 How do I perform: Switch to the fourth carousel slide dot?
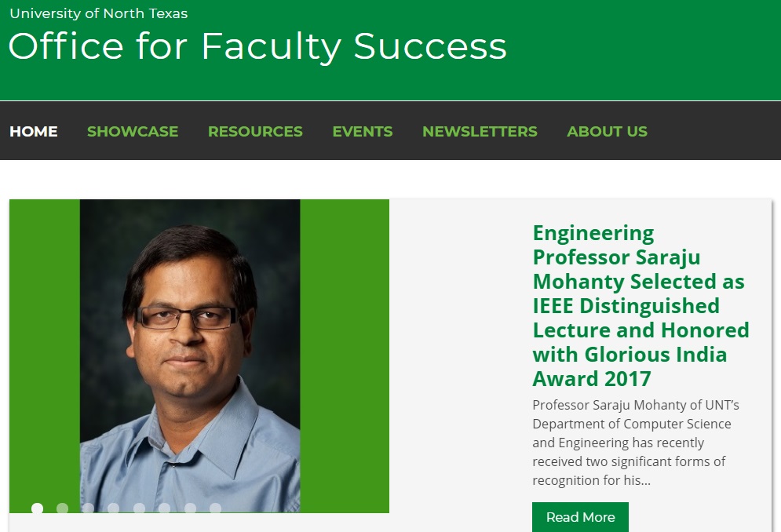114,508
